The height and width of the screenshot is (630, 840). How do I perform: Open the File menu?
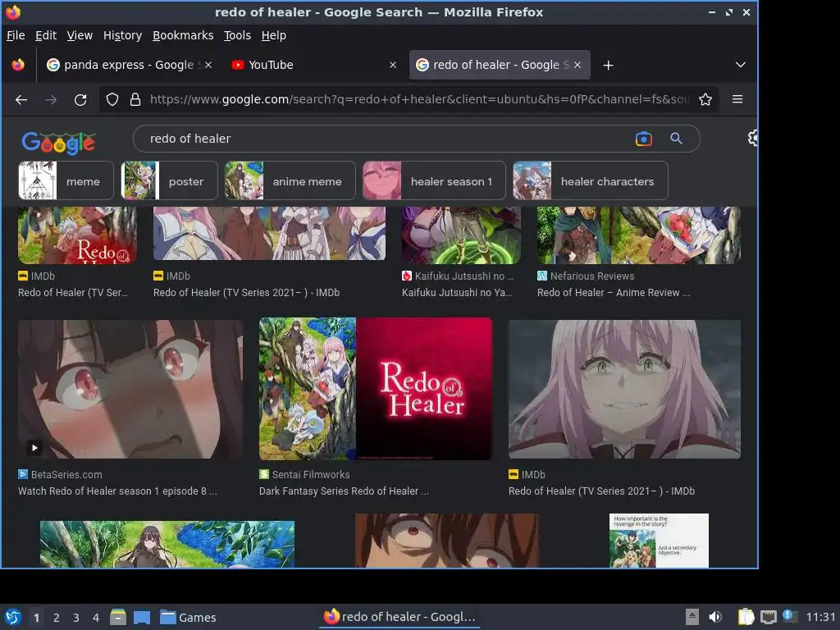click(16, 35)
